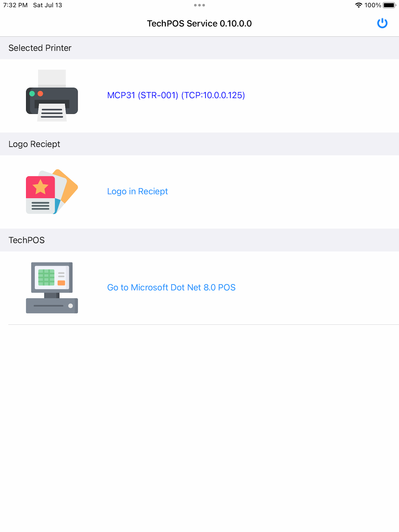
Task: Go to Microsoft Dot Net 8.0 POS
Action: click(x=171, y=287)
